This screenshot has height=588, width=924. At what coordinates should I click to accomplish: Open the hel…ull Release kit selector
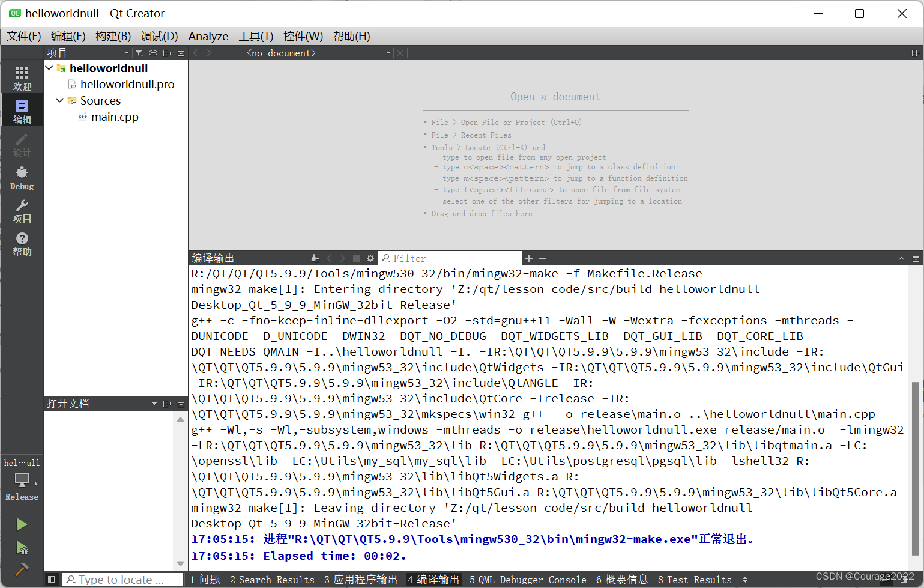pos(22,479)
